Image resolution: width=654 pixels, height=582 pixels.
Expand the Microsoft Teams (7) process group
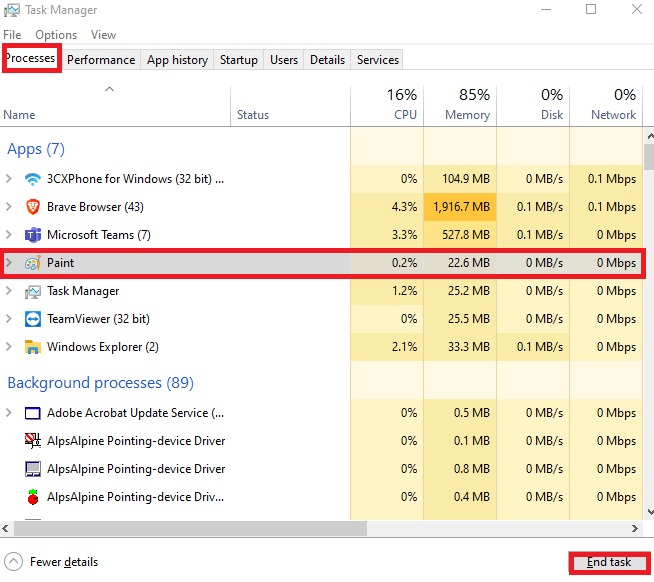8,235
